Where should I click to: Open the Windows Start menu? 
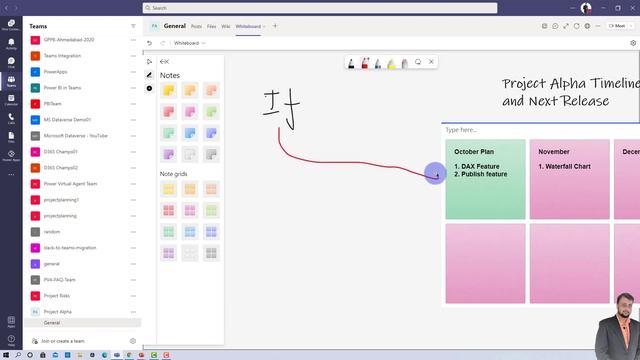(x=6, y=355)
